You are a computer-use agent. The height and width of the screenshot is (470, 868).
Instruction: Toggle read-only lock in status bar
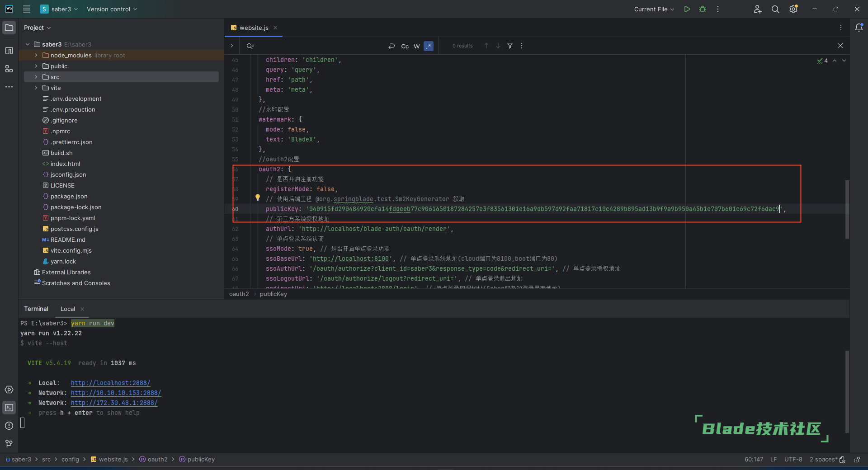(x=857, y=460)
